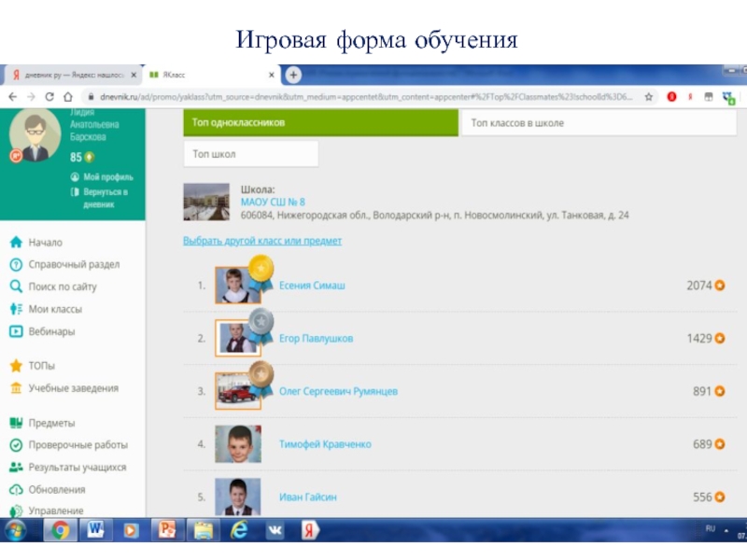Click the Проверочные работы checkmark icon

pyautogui.click(x=16, y=445)
